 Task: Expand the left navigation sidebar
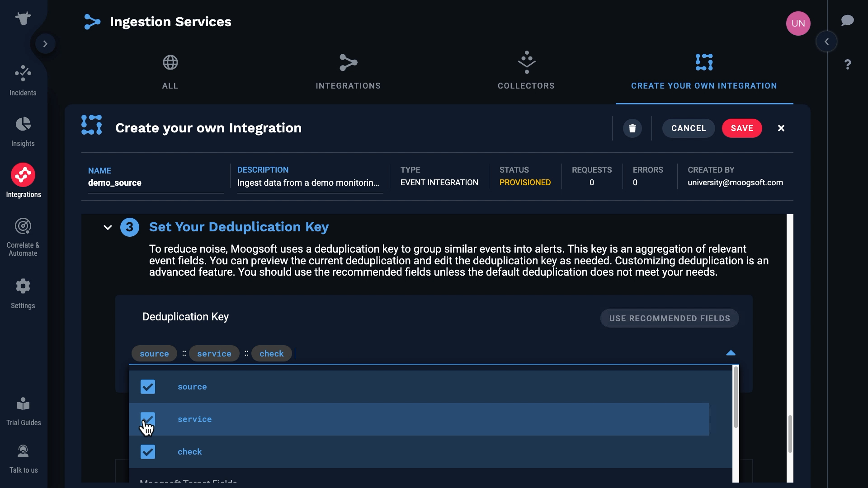45,44
